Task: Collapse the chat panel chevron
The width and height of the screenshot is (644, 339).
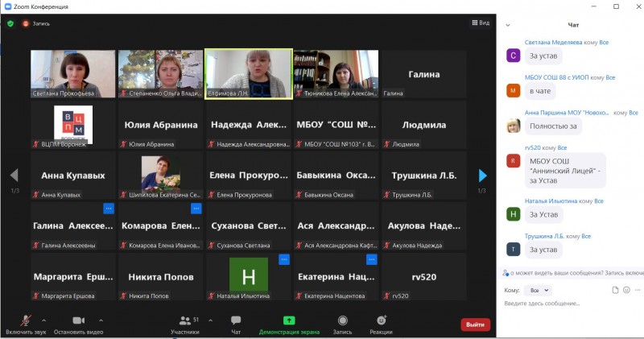Action: 508,25
